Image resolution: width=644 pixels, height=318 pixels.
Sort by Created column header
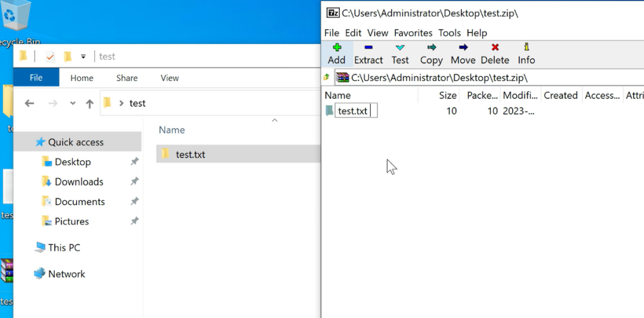click(x=561, y=95)
